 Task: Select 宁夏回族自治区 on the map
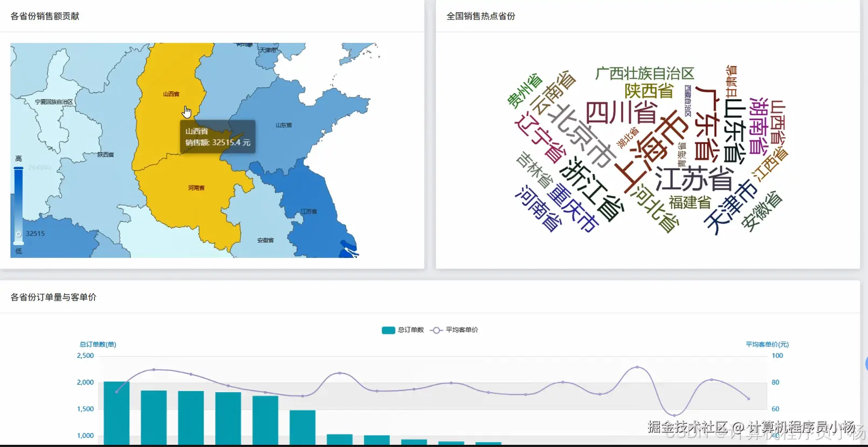click(54, 102)
